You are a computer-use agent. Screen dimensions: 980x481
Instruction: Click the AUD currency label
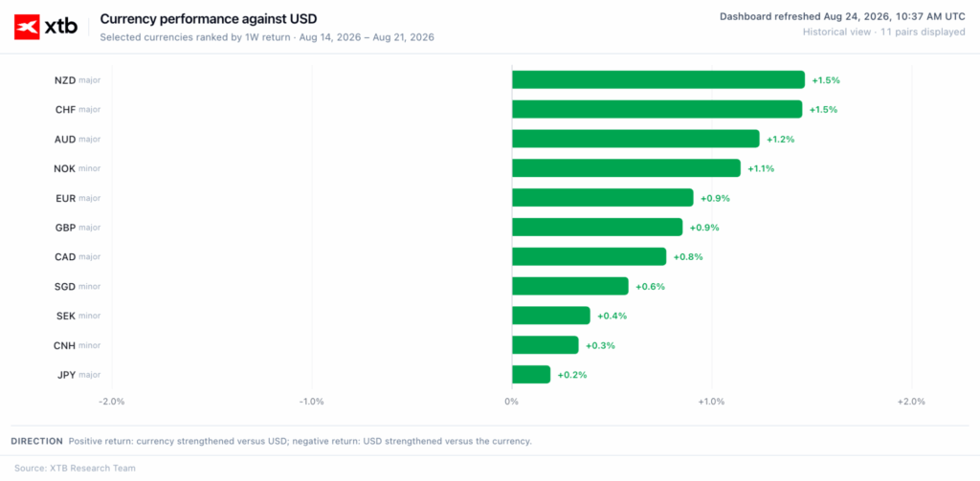65,140
